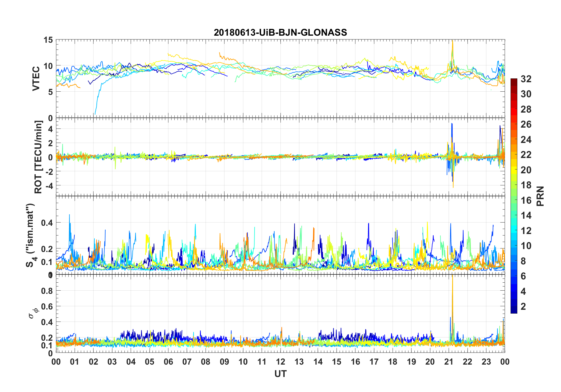Click the "-2" tick on the ROT axis

(x=49, y=172)
